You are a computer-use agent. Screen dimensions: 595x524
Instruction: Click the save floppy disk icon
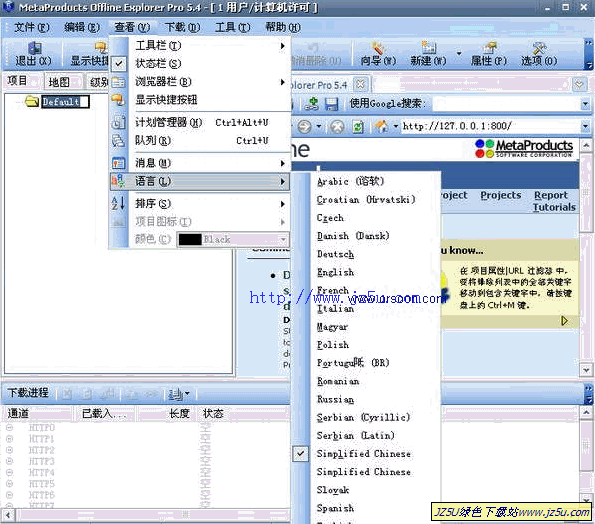pyautogui.click(x=332, y=104)
